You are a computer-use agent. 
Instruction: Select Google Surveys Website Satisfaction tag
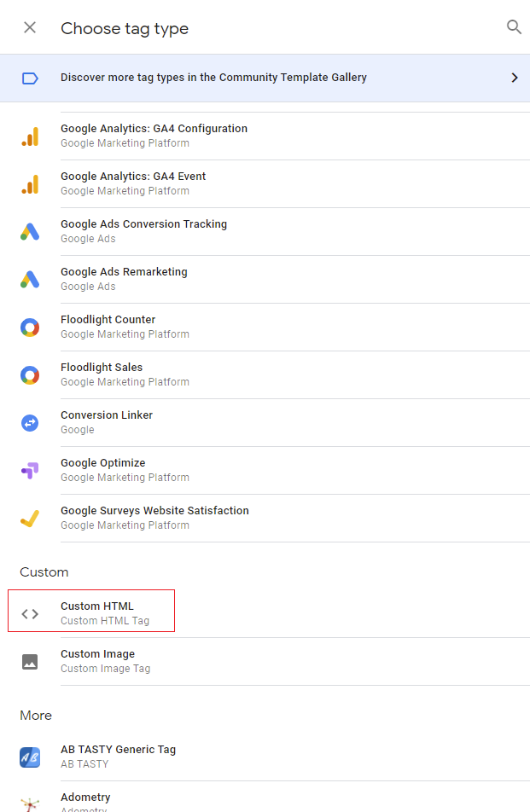click(x=154, y=518)
